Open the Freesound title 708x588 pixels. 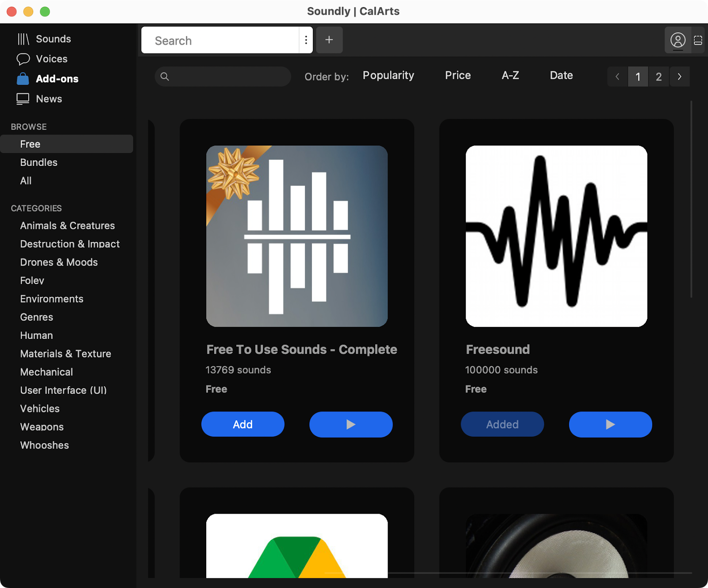[498, 350]
